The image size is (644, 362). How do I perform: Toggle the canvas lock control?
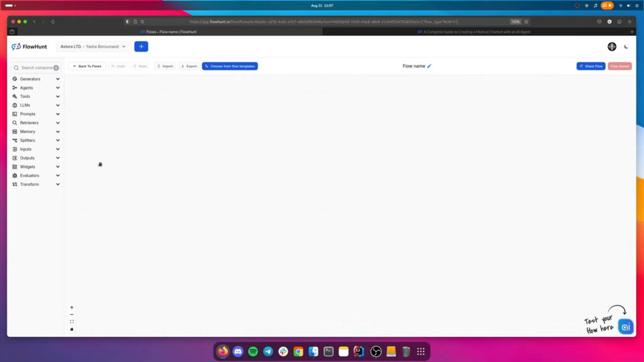pyautogui.click(x=72, y=329)
